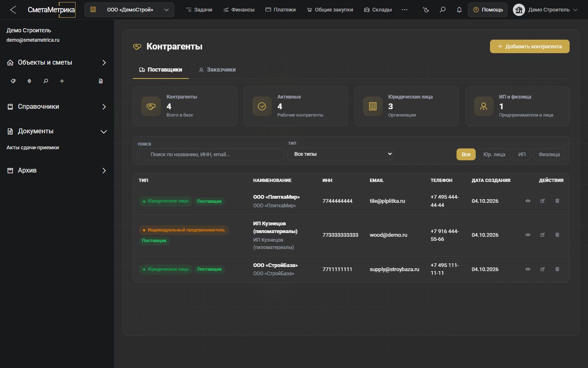The width and height of the screenshot is (588, 368).
Task: Edit the ИП Кузнецов record
Action: pyautogui.click(x=542, y=235)
